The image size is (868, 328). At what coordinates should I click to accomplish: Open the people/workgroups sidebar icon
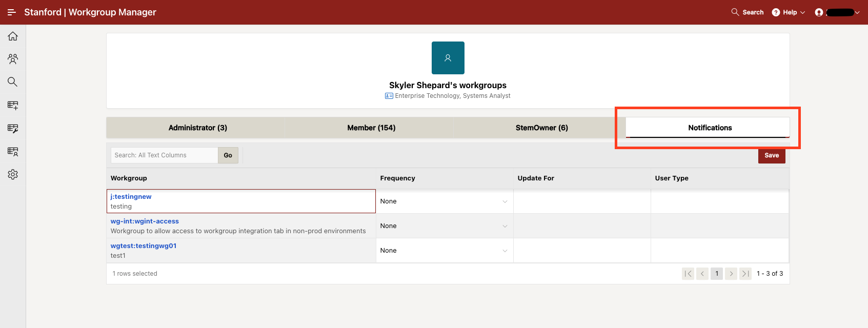[x=13, y=59]
